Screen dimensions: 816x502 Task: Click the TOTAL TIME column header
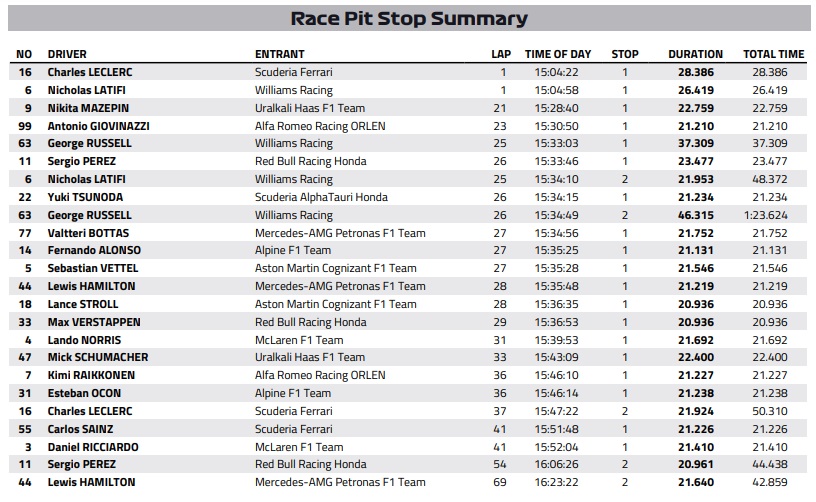point(773,54)
